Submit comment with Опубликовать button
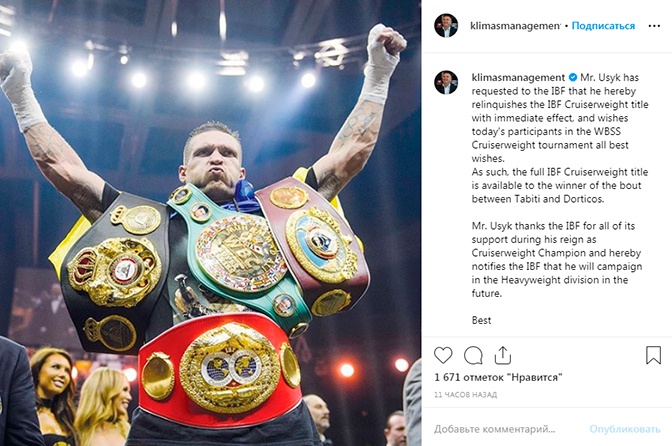Screen dimensions: 672x446 (625, 429)
